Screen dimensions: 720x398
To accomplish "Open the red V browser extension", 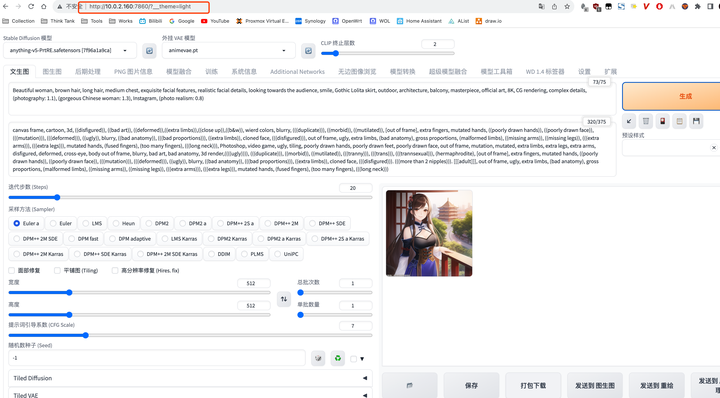I will (x=646, y=6).
